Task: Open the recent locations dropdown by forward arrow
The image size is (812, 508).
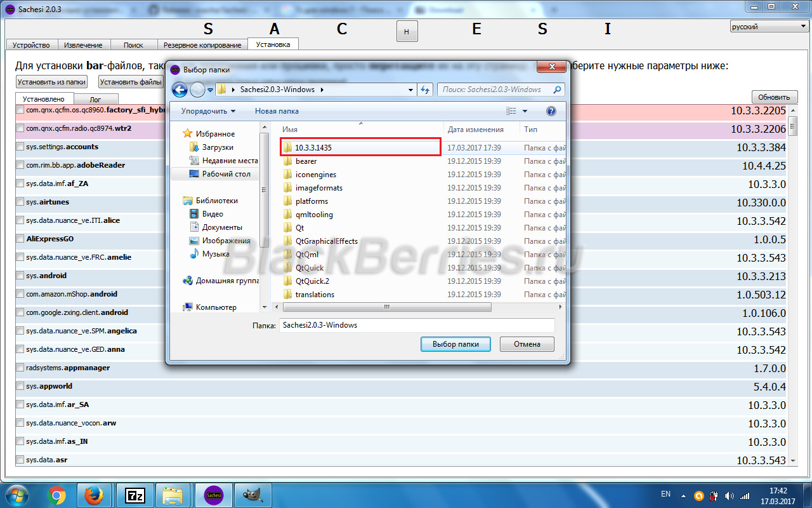Action: pyautogui.click(x=210, y=90)
